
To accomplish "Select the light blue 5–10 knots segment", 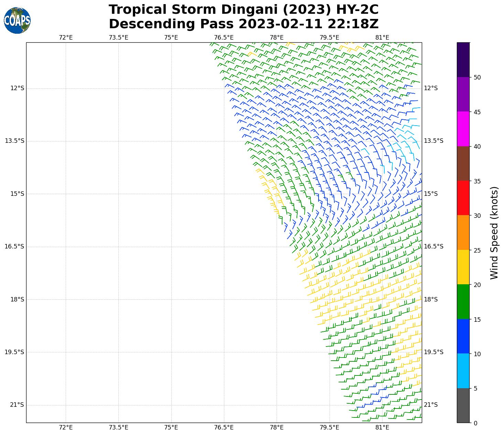I will click(x=463, y=371).
